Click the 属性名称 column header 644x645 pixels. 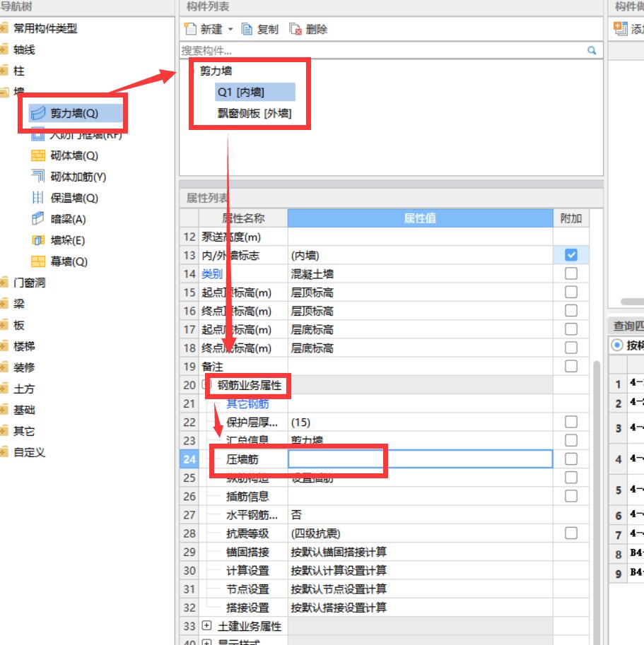point(243,218)
